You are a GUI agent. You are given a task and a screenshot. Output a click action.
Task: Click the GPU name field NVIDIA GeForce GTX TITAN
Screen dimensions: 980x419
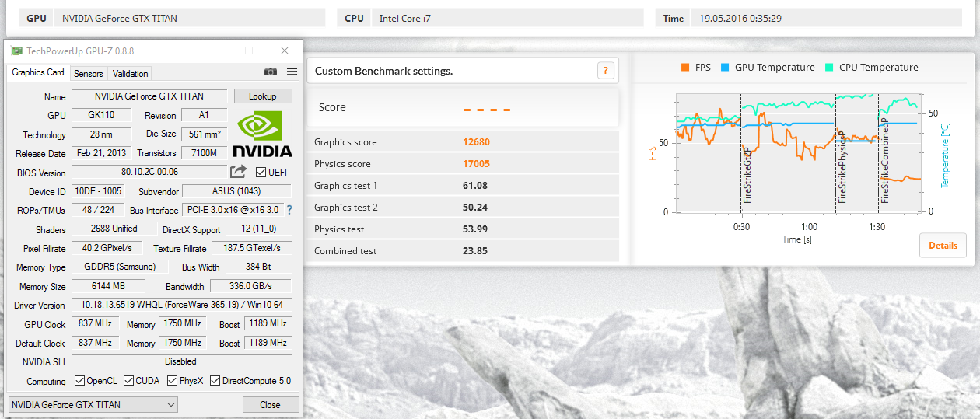click(x=149, y=96)
